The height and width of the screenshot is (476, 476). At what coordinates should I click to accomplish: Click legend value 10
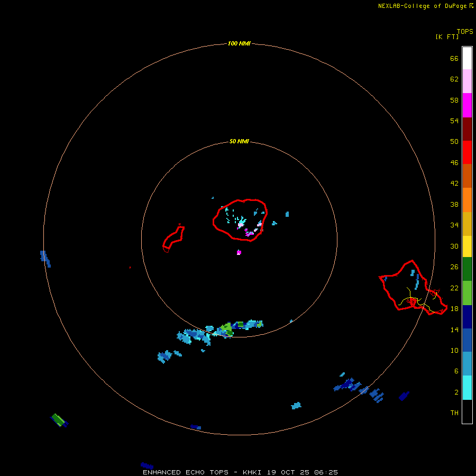tap(454, 350)
